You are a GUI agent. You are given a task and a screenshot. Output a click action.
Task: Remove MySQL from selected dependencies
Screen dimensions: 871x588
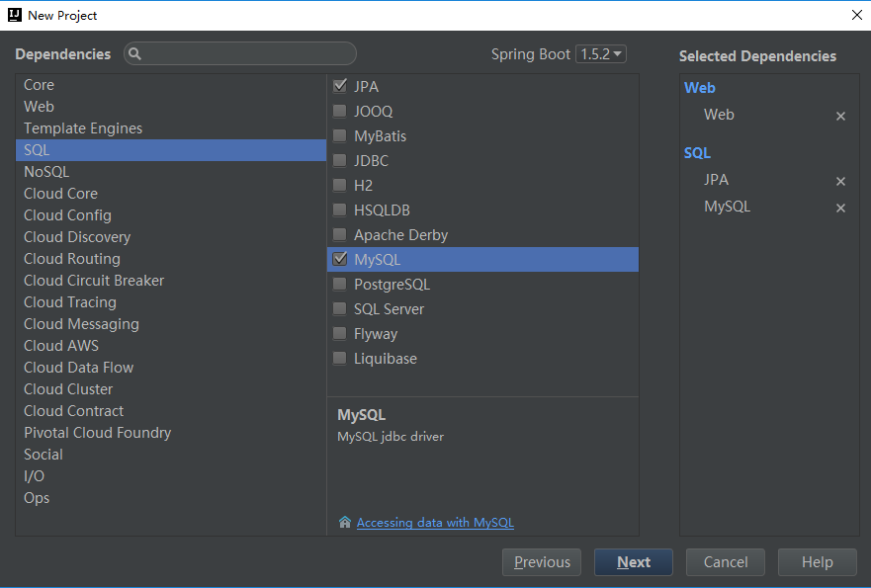840,208
